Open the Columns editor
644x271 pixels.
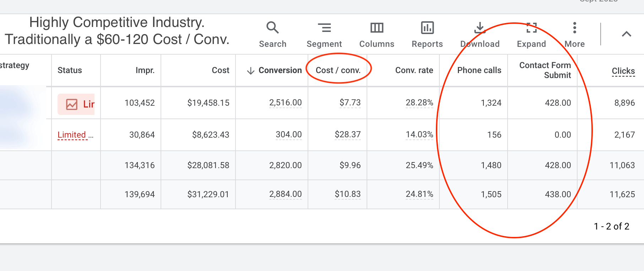click(x=377, y=35)
